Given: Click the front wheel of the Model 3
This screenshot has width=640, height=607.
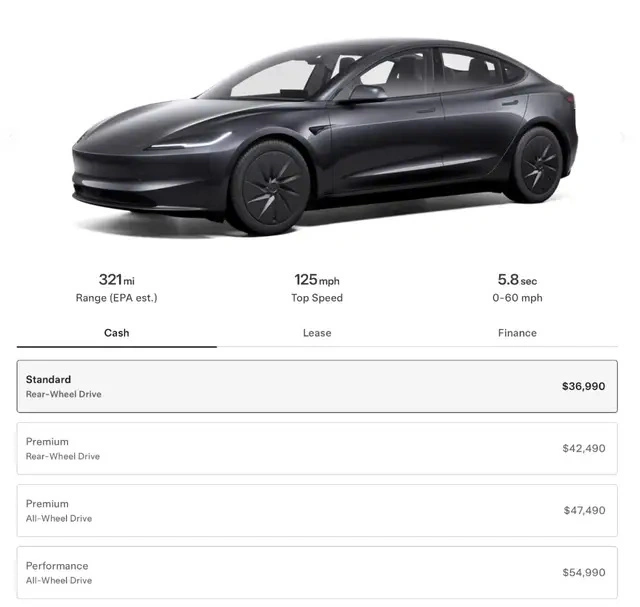Looking at the screenshot, I should tap(270, 188).
